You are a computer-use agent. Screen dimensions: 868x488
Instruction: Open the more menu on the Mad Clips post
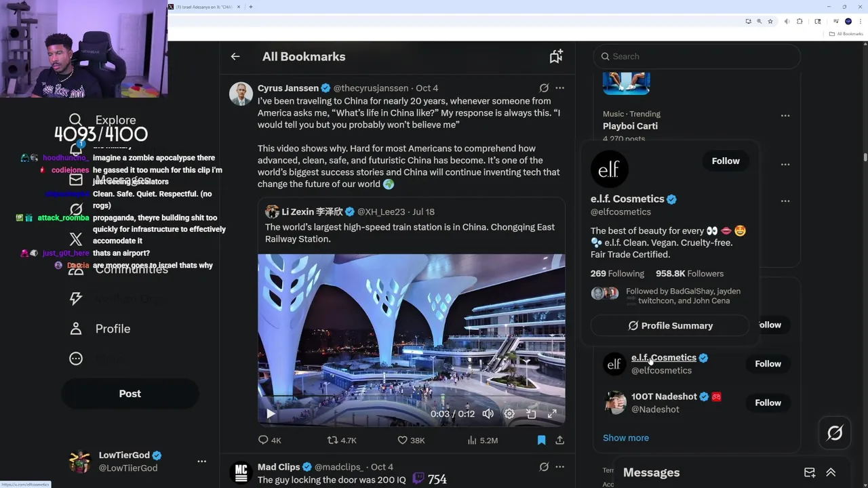(x=559, y=467)
